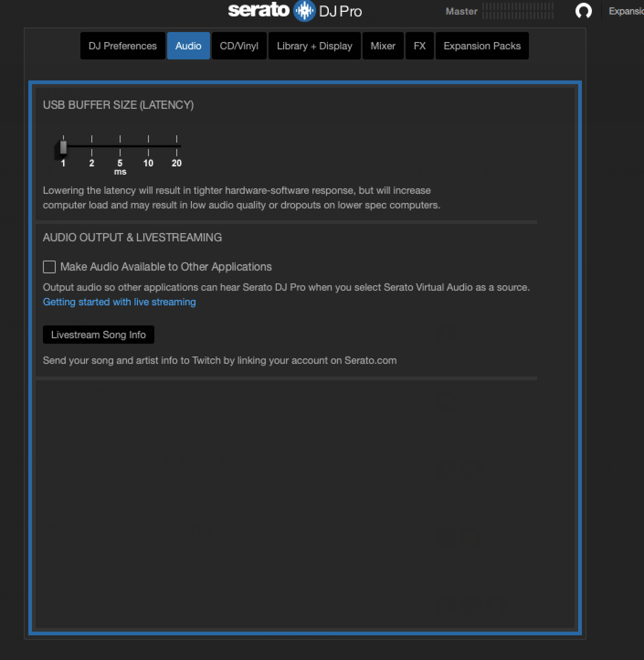Go to the Mixer tab
This screenshot has height=660, width=644.
point(383,46)
